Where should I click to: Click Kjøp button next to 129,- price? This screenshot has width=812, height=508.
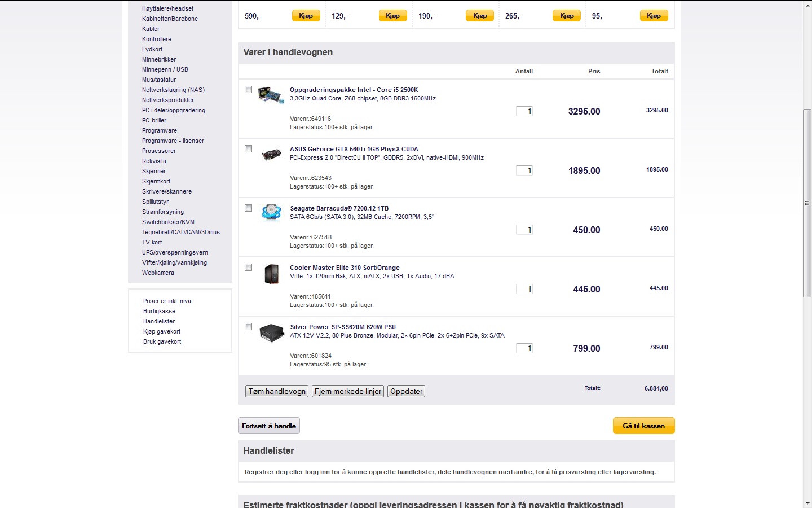(x=393, y=16)
